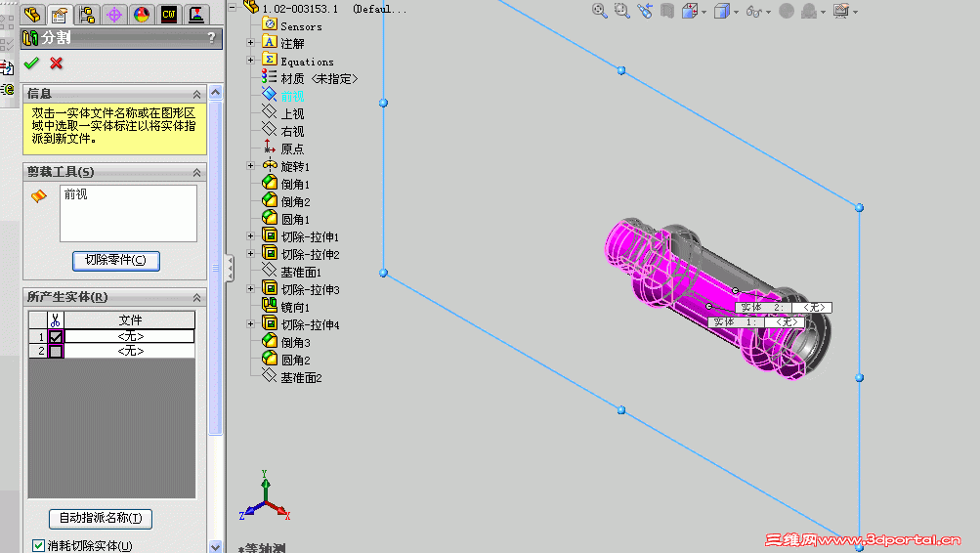
Task: Click the scissors column header icon
Action: [56, 320]
